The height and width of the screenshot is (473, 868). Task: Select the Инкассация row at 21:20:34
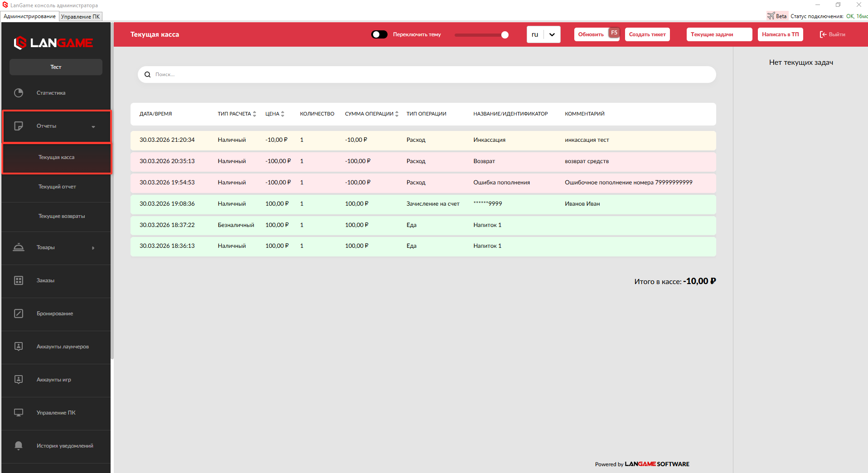(x=423, y=140)
